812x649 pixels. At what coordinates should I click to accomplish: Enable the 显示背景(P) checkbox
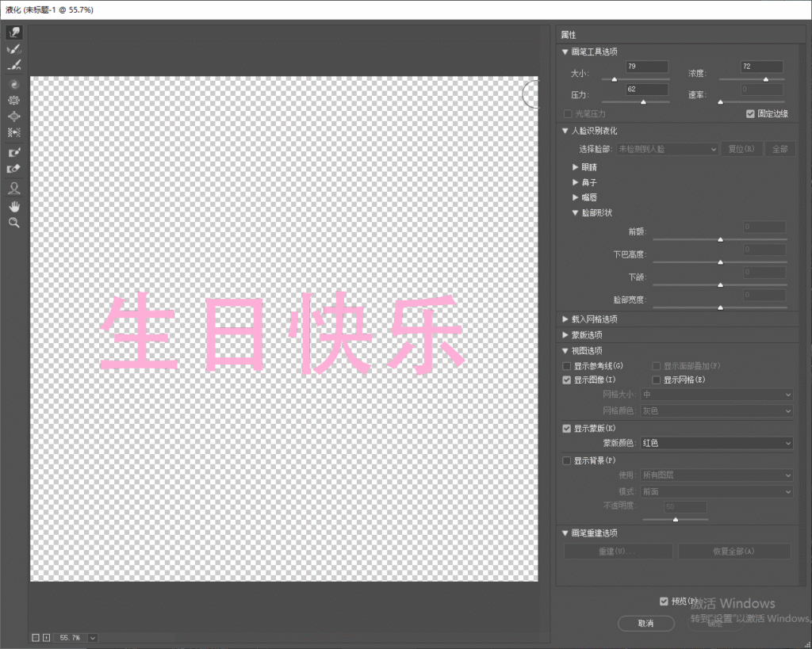(566, 460)
